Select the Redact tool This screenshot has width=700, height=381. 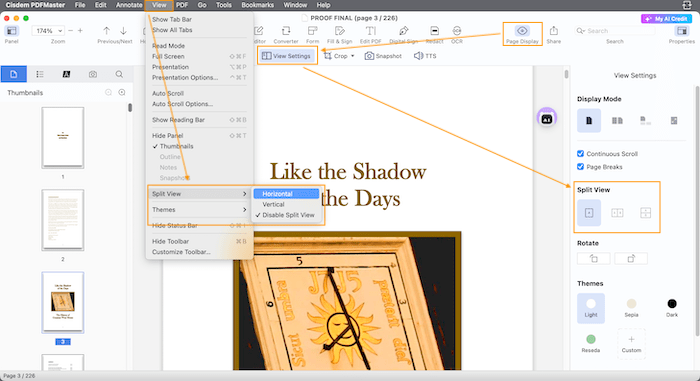pos(434,34)
